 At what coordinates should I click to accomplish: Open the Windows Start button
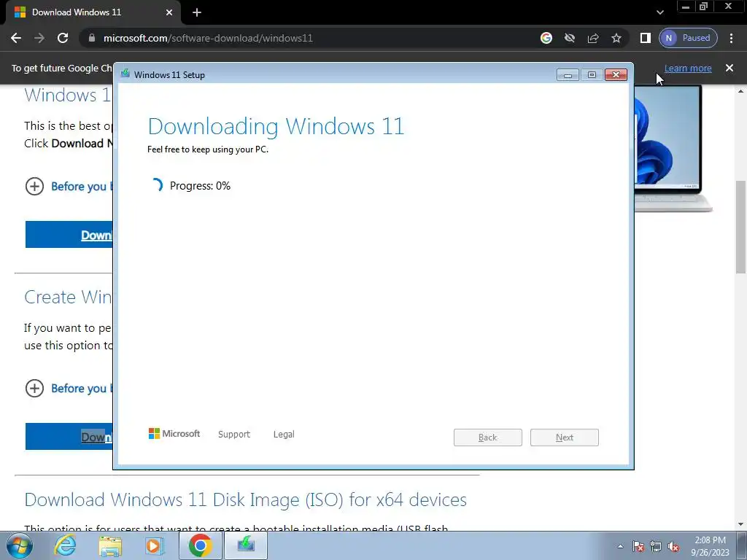[x=20, y=545]
